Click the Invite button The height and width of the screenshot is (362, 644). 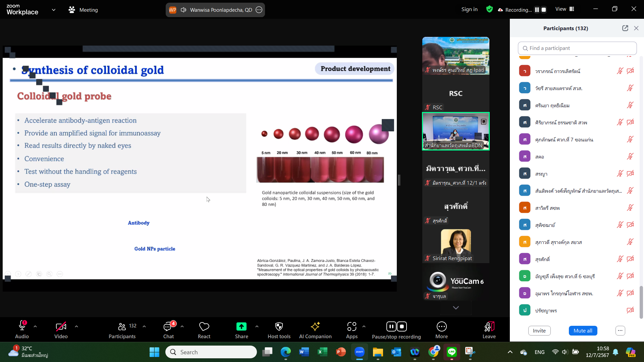click(539, 331)
